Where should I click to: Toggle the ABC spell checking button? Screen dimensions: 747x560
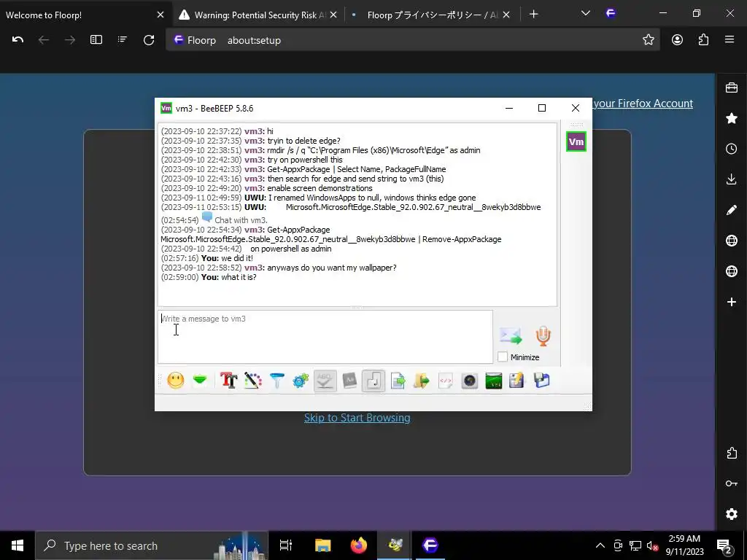click(x=325, y=381)
